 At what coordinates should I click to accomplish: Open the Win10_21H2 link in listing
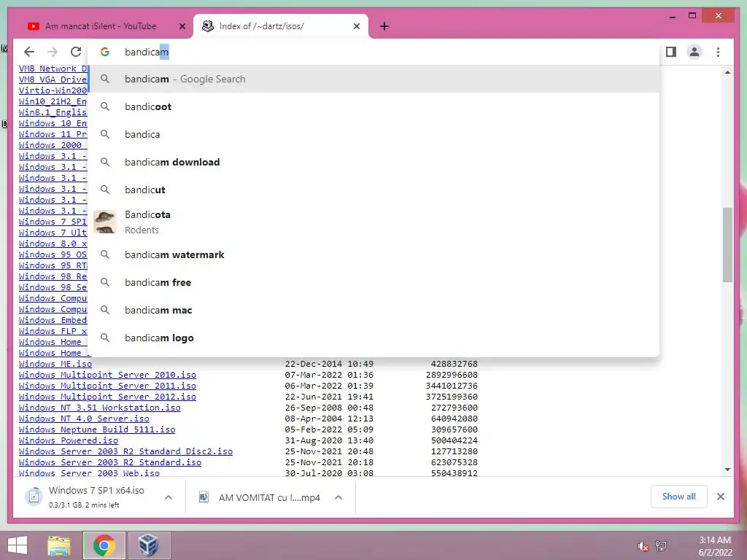(x=53, y=101)
